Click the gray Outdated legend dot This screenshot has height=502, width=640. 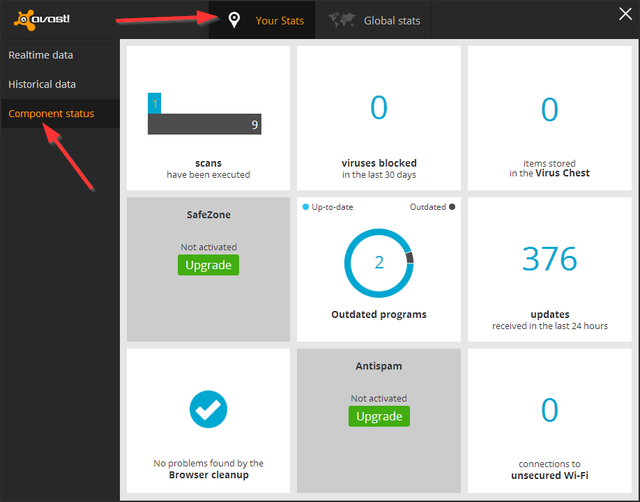(452, 207)
